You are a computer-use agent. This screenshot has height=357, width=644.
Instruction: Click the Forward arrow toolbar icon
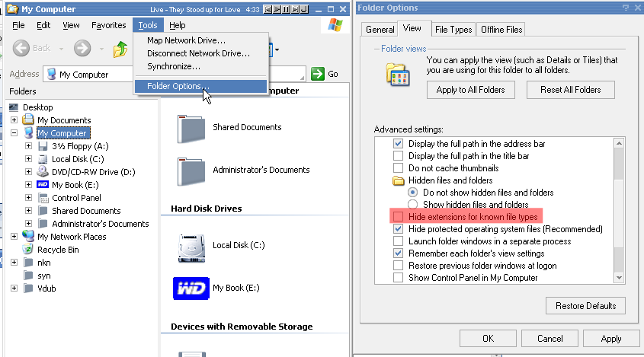[82, 49]
